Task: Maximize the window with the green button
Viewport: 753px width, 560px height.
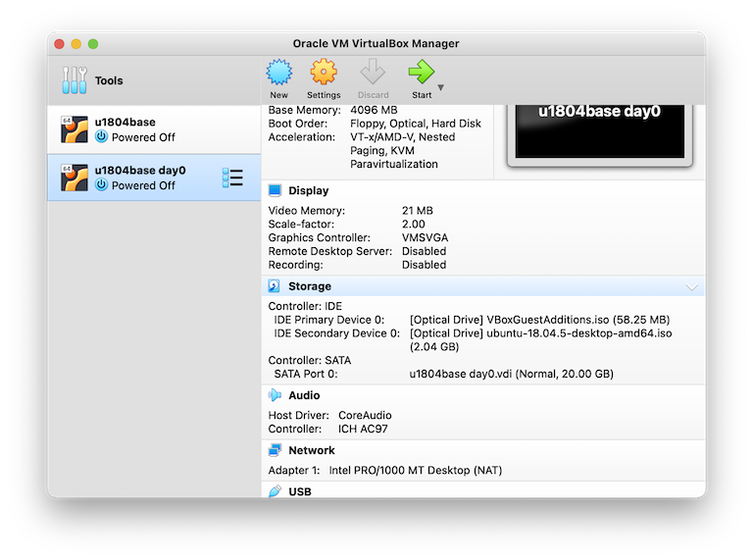Action: point(93,44)
